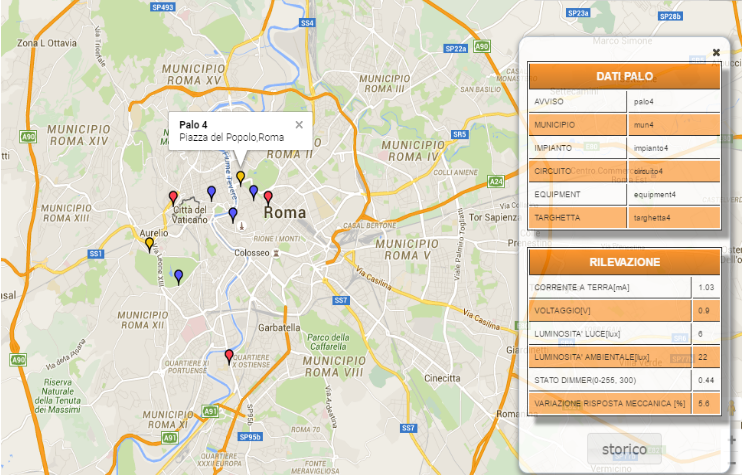Screen dimensions: 750x475
Task: Click Piazza del Popolo,Roma address text
Action: (x=232, y=138)
